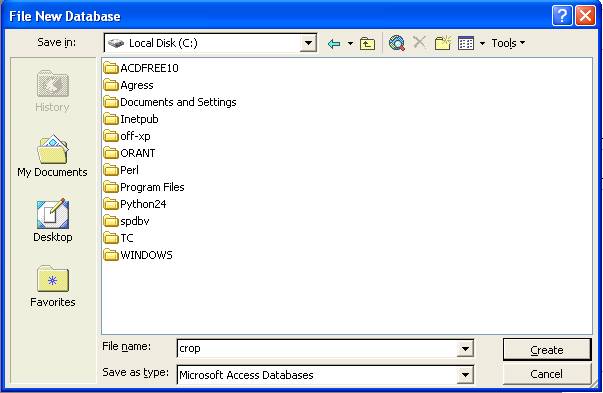Select the Inetpub folder
The height and width of the screenshot is (393, 603).
click(x=131, y=119)
